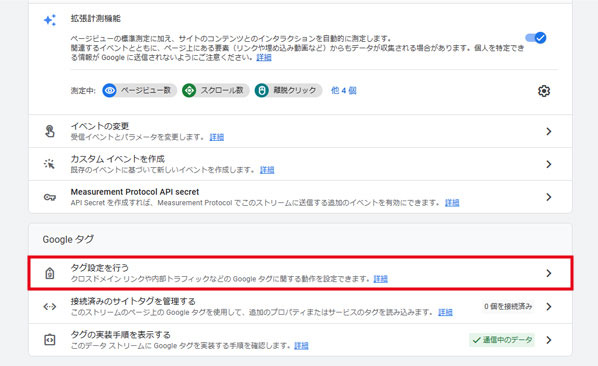Open 詳細 link under タグ設定を行う
598x366 pixels.
click(x=380, y=279)
